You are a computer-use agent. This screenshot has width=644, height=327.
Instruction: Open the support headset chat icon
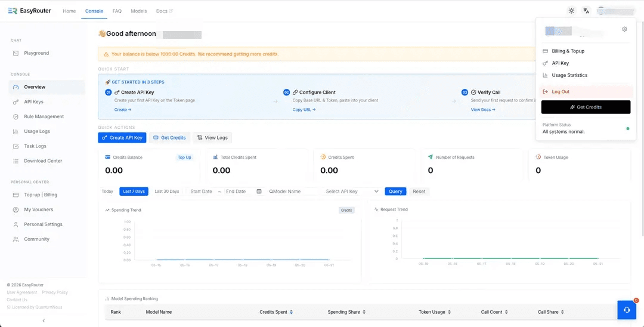(x=627, y=310)
